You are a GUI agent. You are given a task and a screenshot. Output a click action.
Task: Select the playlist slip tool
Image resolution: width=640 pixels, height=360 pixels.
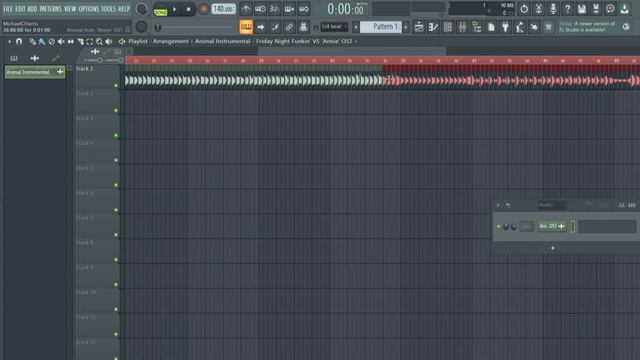pyautogui.click(x=71, y=41)
